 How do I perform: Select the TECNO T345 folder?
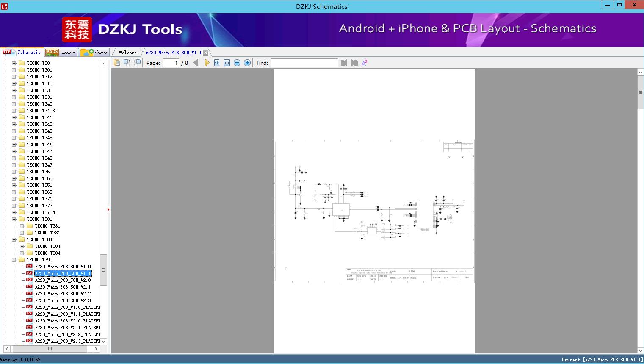point(39,138)
